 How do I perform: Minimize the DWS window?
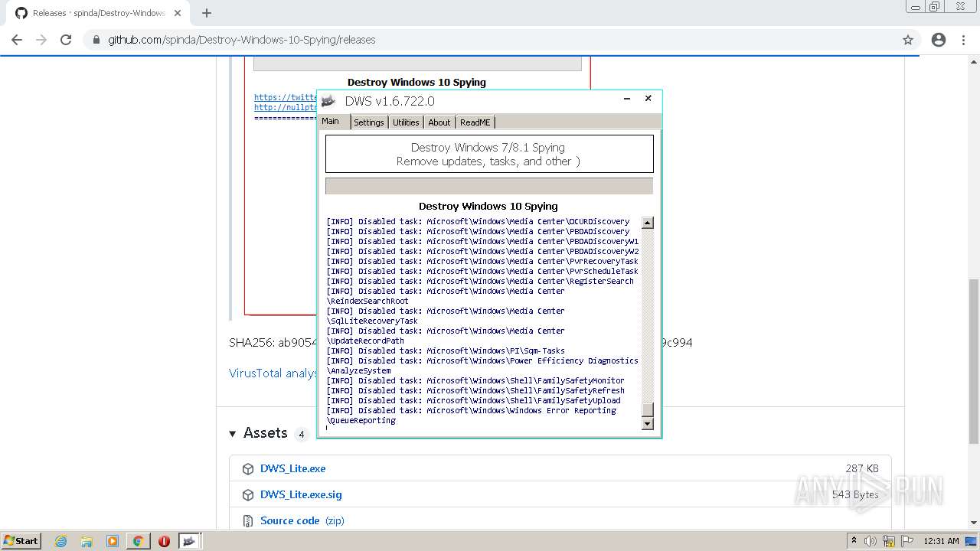click(627, 99)
